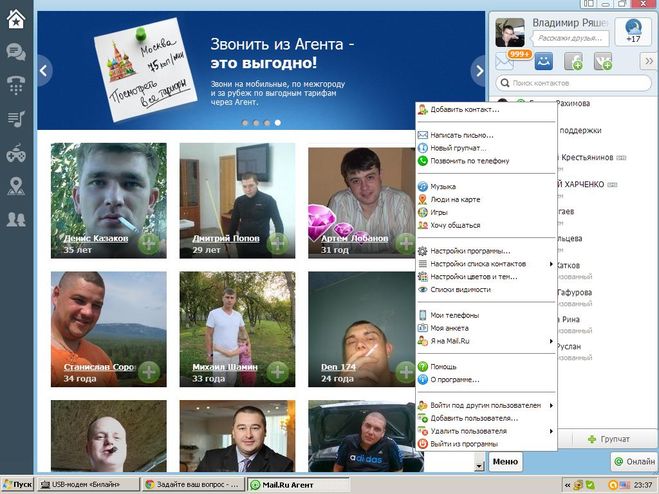659x494 pixels.
Task: Open the music playlist sidebar icon
Action: (x=16, y=119)
